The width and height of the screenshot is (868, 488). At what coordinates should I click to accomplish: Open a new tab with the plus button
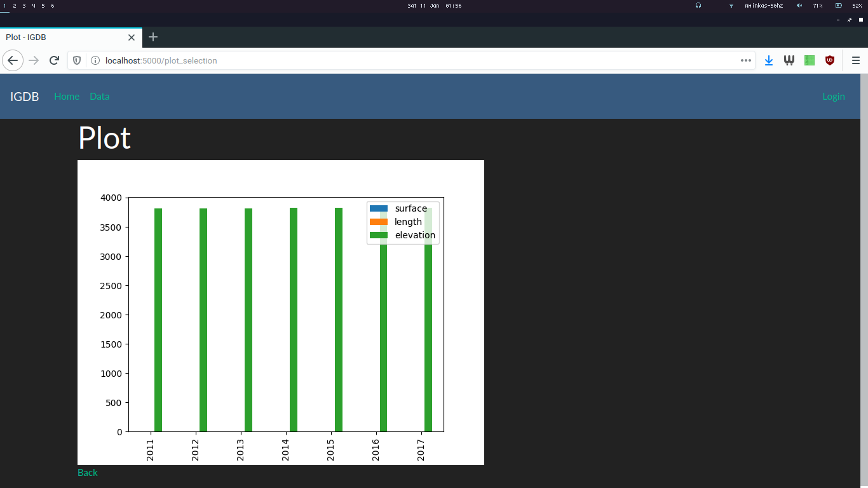(153, 37)
